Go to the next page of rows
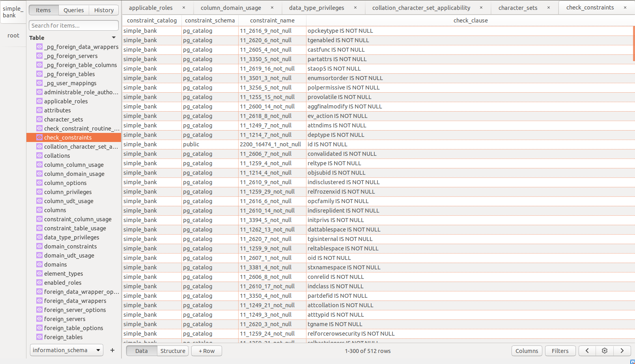The width and height of the screenshot is (635, 364). [x=622, y=351]
